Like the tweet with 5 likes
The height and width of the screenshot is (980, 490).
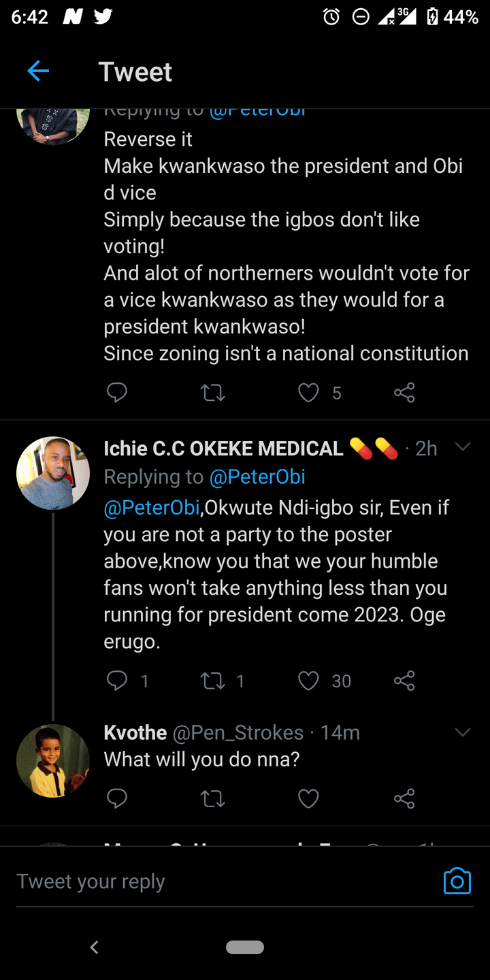(309, 393)
